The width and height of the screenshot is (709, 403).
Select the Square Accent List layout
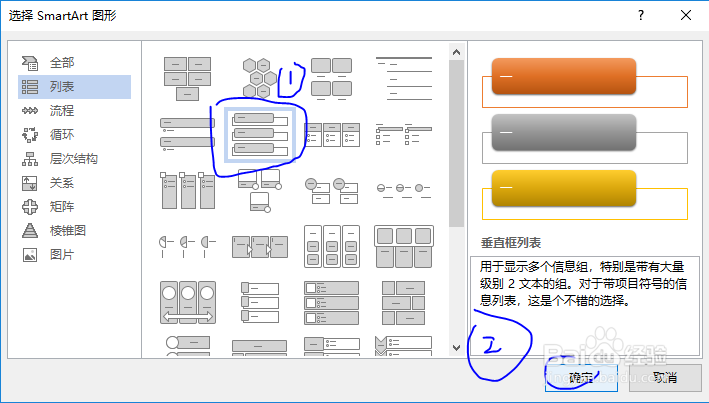point(404,134)
